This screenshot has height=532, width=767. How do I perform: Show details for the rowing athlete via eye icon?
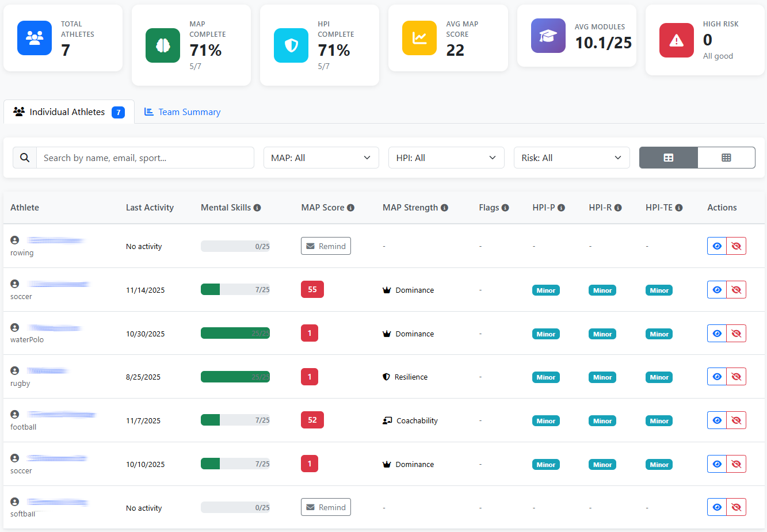[x=716, y=246]
